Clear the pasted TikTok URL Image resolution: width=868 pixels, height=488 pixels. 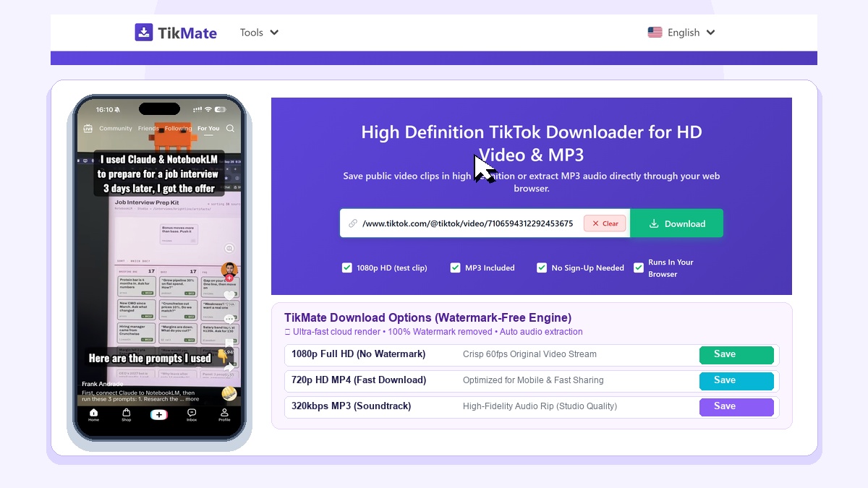[605, 223]
